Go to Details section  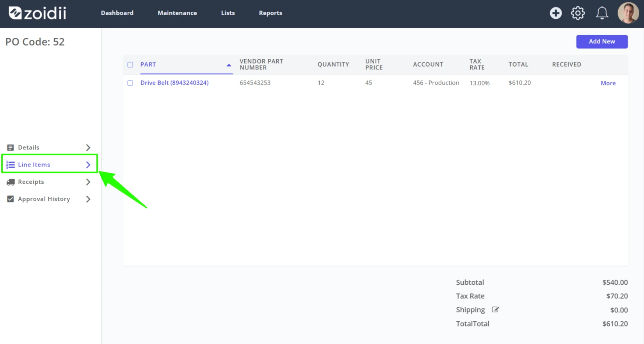(x=28, y=147)
